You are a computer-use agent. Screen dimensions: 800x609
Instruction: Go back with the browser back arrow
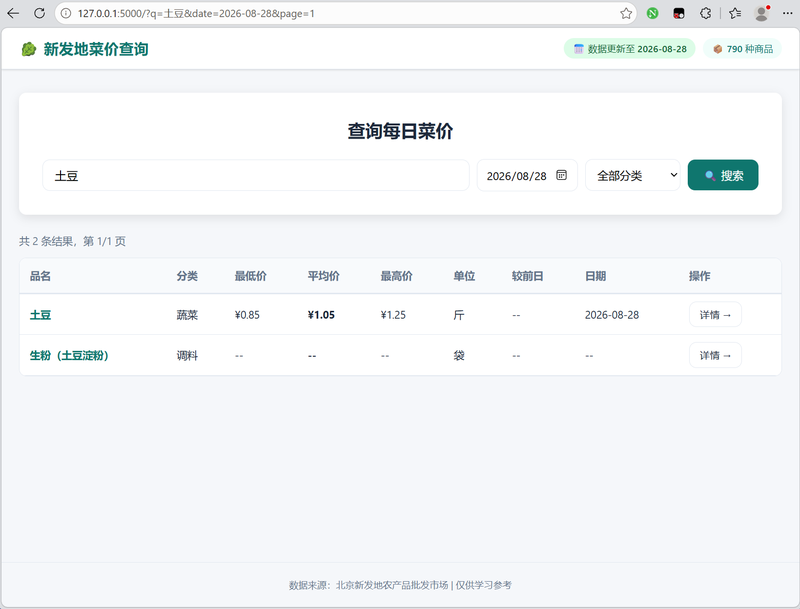pos(13,13)
